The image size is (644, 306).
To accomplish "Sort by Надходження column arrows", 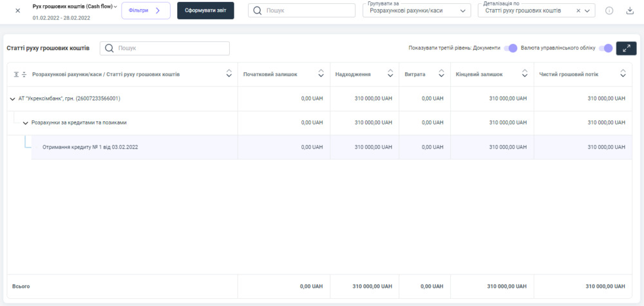I will [390, 74].
